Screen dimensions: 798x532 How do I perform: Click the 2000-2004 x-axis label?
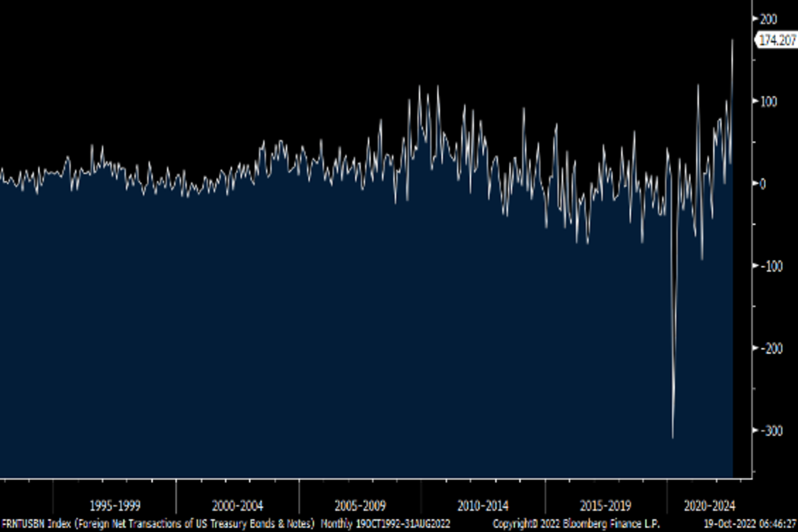click(x=237, y=505)
